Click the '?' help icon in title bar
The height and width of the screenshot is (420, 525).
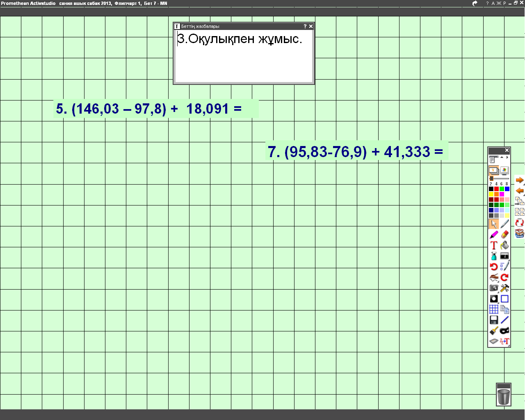[x=487, y=3]
